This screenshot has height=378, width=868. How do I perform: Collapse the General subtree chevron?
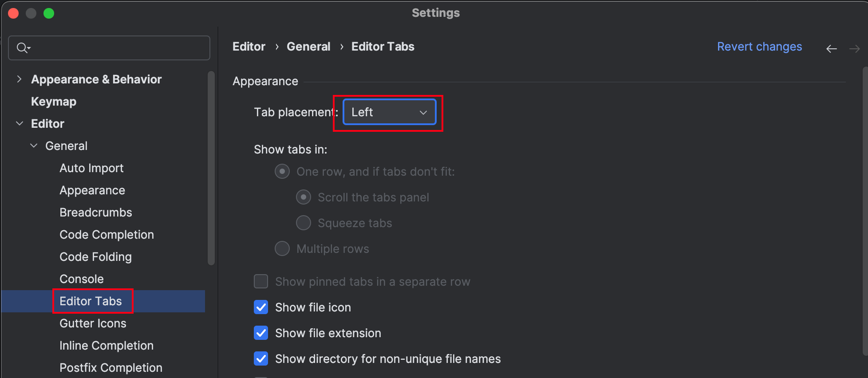tap(34, 146)
